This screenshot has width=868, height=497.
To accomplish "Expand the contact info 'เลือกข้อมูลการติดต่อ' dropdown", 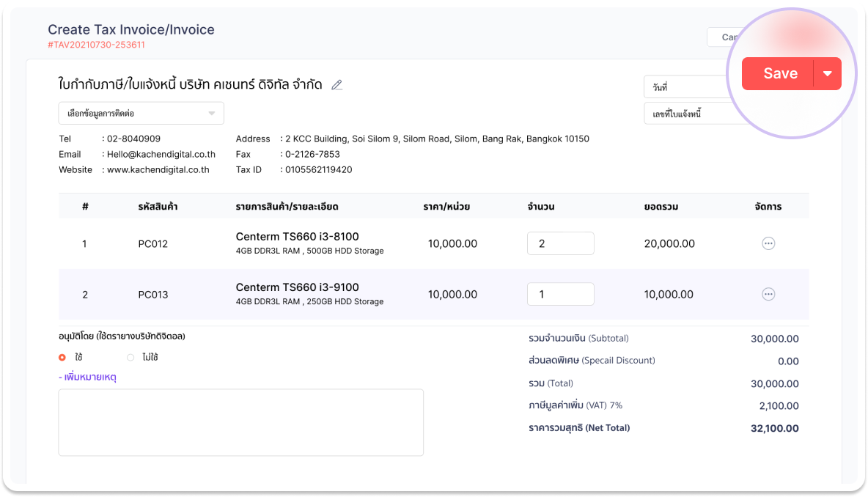I will [x=141, y=114].
